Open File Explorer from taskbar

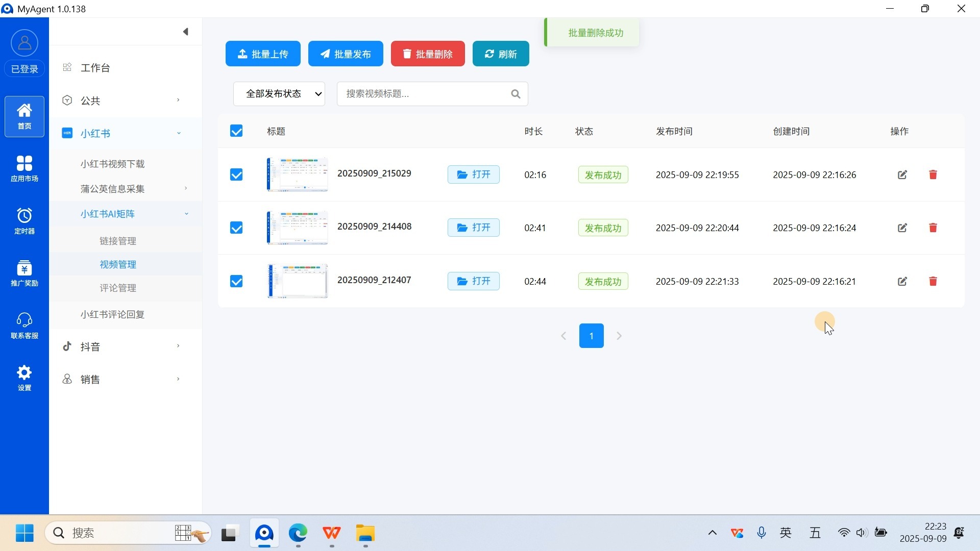pos(365,533)
